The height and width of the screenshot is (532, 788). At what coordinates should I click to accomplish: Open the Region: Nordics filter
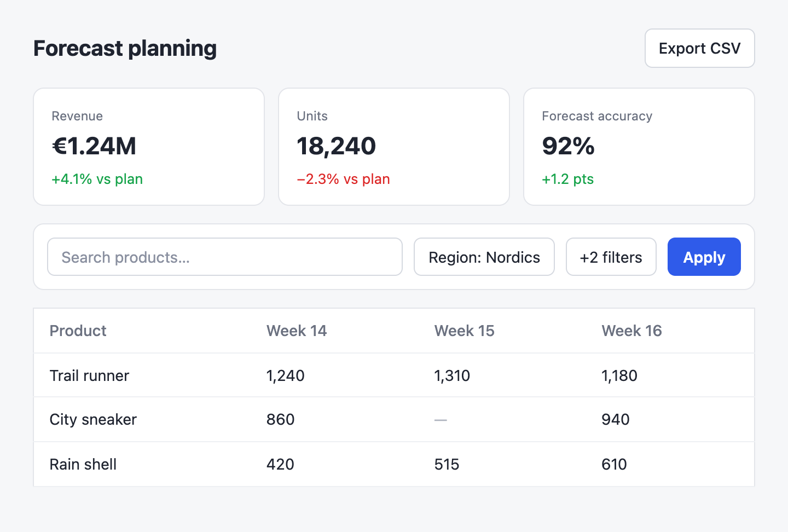[484, 257]
